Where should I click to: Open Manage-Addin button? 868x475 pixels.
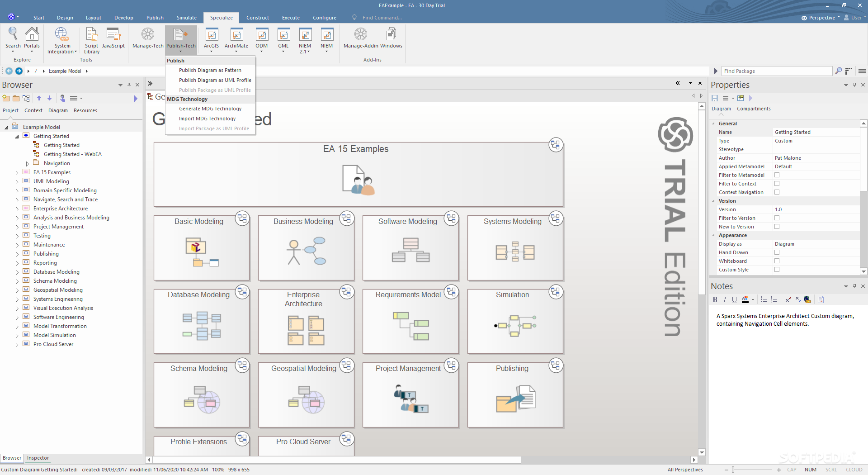(x=361, y=38)
